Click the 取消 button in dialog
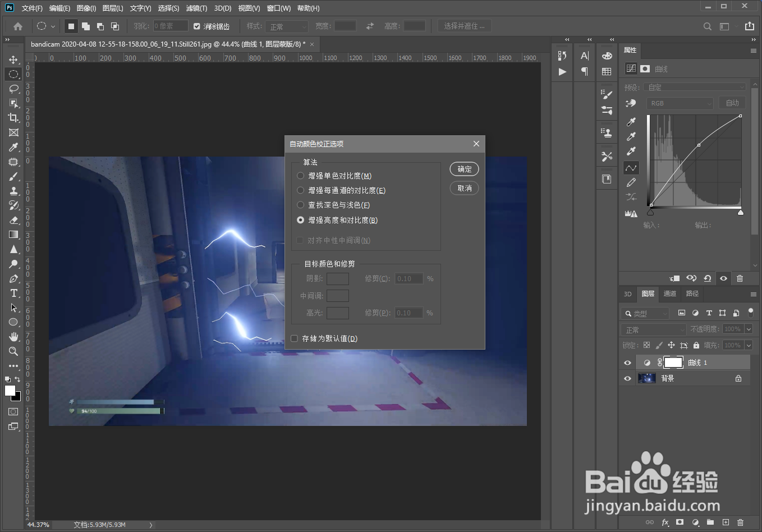This screenshot has height=532, width=762. (465, 188)
